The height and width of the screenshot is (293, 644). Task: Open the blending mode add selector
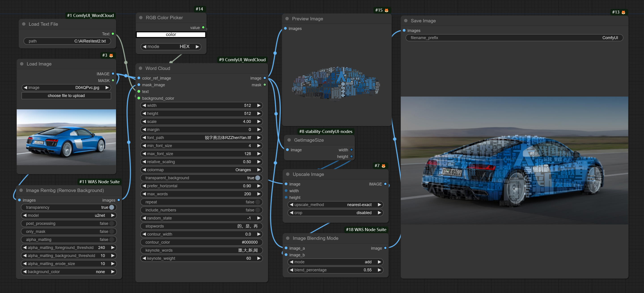point(335,262)
